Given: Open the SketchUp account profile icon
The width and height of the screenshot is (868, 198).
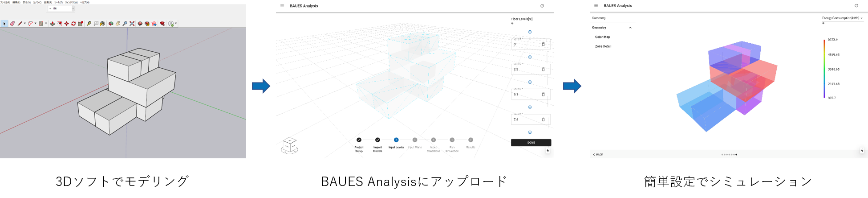Looking at the screenshot, I should click(171, 24).
